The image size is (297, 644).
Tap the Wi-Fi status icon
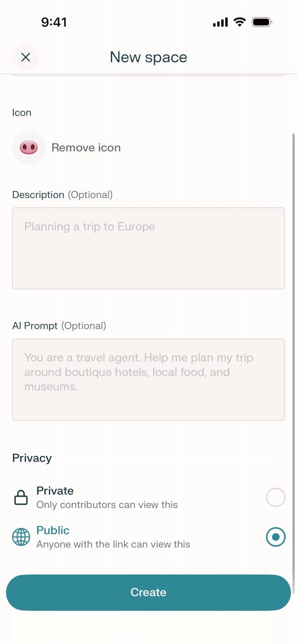(239, 22)
